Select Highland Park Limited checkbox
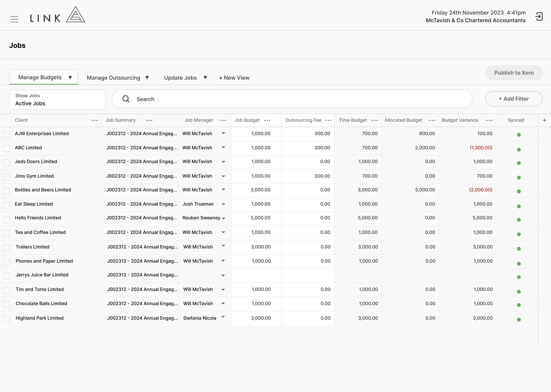This screenshot has height=392, width=551. coord(7,319)
